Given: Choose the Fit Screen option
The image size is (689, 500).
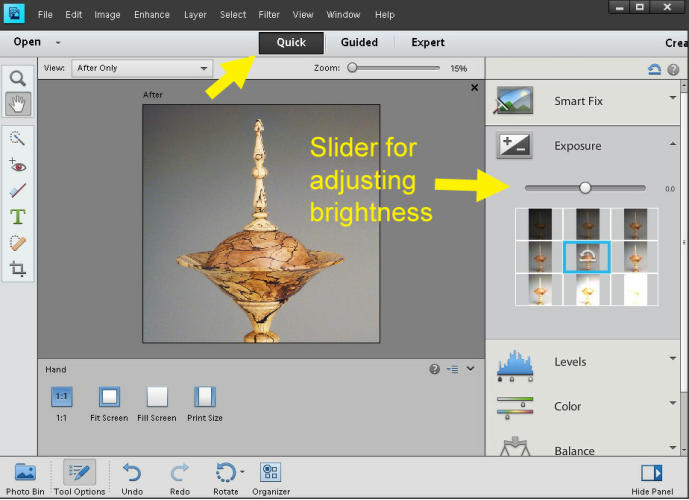Looking at the screenshot, I should click(108, 397).
